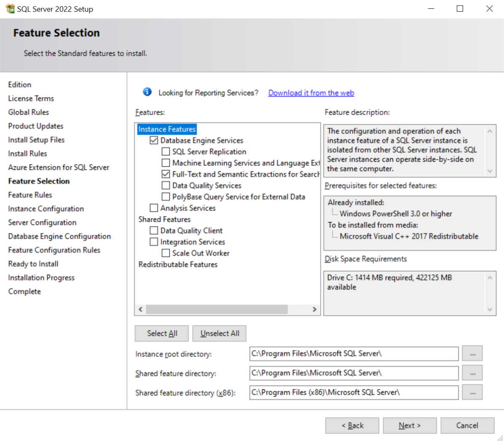Click the Azure Extension for SQL Server step
The height and width of the screenshot is (441, 504).
(59, 167)
